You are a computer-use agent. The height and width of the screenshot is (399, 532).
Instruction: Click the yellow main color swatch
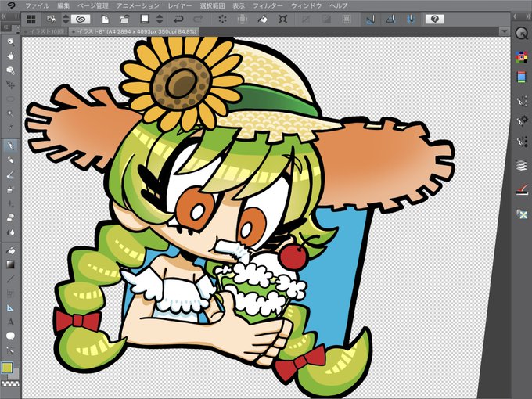[x=7, y=368]
